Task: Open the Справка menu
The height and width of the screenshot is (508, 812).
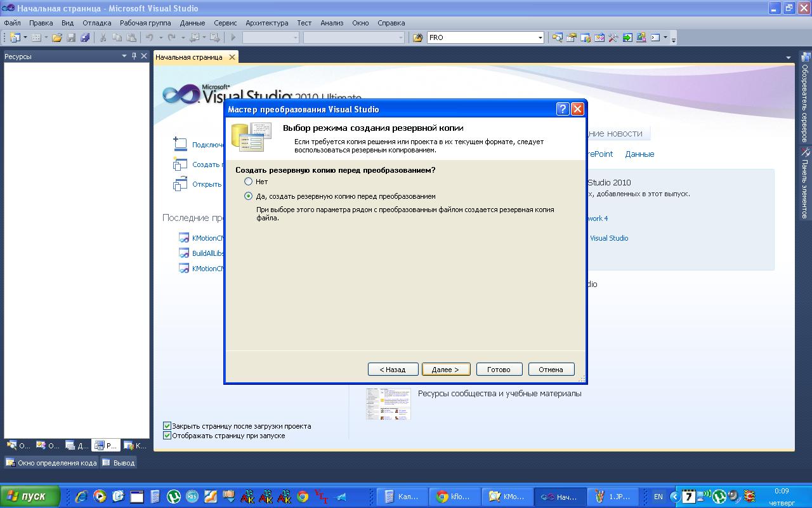Action: pos(391,23)
